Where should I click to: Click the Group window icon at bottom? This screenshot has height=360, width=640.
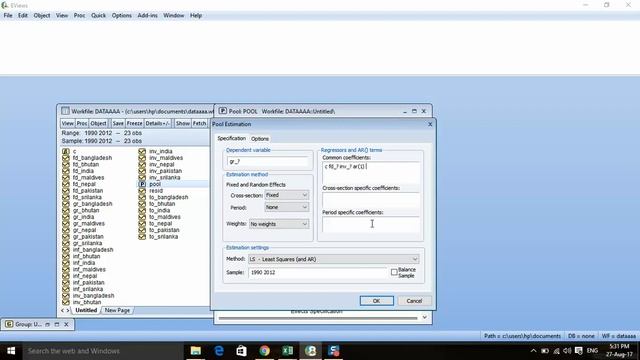click(9, 324)
